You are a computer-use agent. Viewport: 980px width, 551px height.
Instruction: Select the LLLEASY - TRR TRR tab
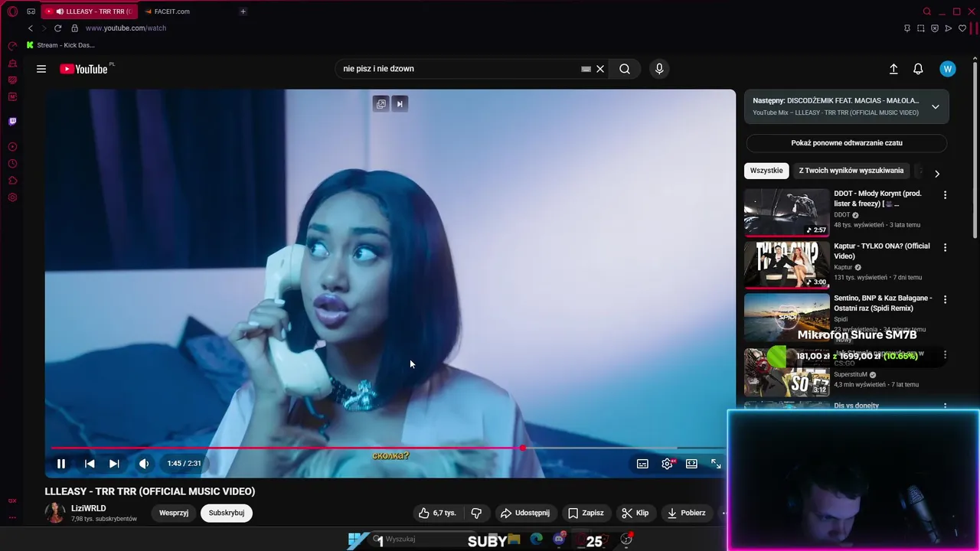tap(88, 11)
